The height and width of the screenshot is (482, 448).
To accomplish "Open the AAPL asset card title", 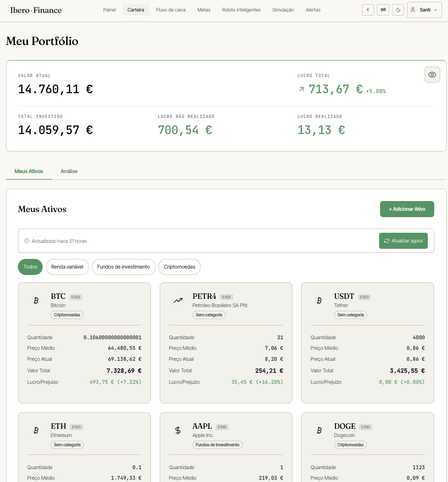I will pos(202,426).
